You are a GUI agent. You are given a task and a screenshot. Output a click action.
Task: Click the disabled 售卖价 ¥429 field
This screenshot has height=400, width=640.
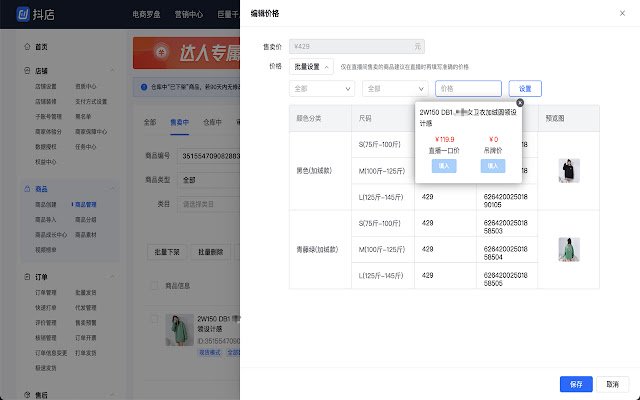tap(357, 47)
